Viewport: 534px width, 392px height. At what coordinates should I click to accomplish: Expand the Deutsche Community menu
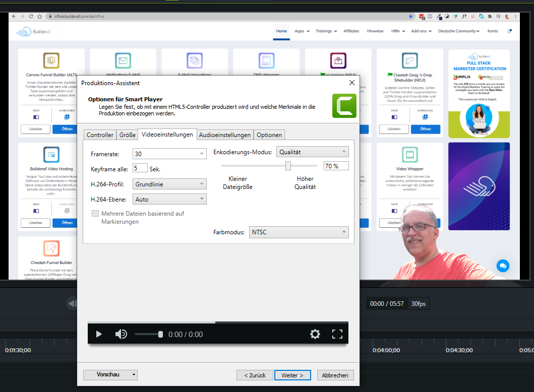458,31
